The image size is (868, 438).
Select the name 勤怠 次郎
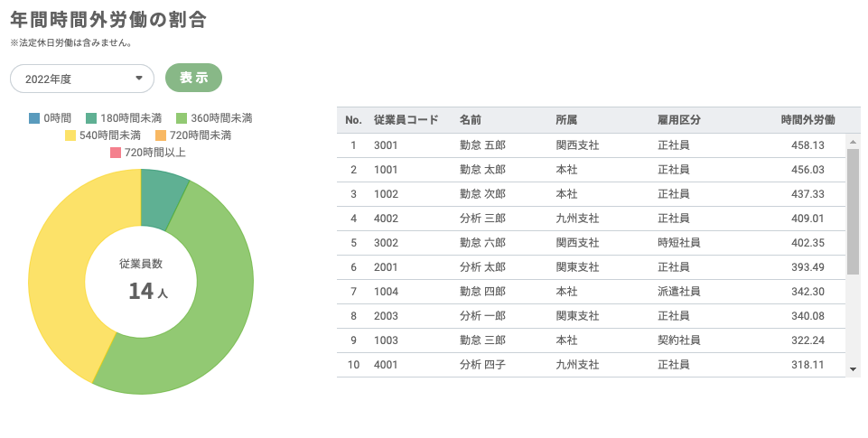(x=482, y=194)
